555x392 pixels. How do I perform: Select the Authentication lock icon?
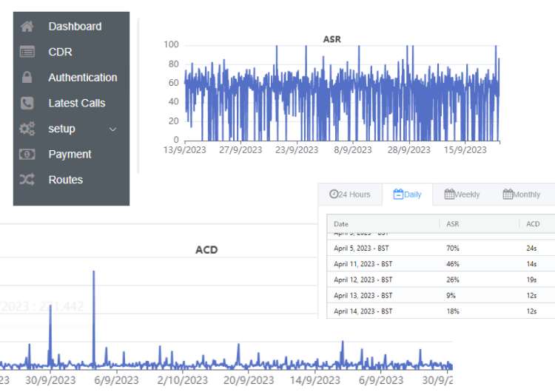(x=27, y=77)
